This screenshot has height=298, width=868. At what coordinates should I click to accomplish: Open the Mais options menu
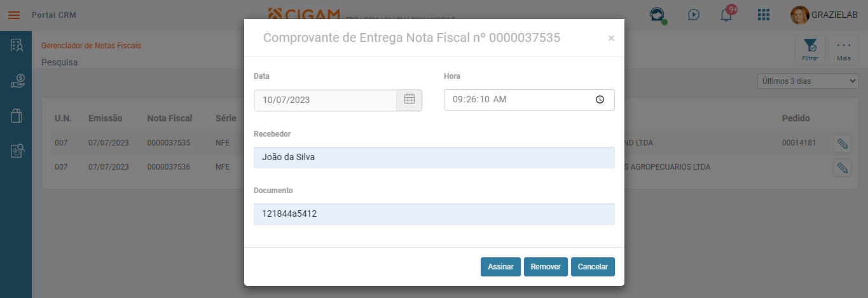(x=844, y=50)
